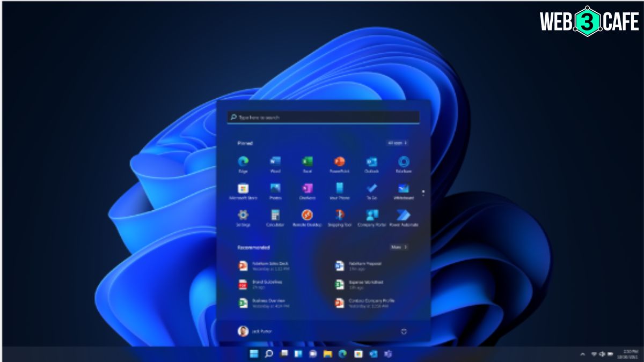Image resolution: width=644 pixels, height=362 pixels.
Task: Click the Type here to search field
Action: click(323, 117)
